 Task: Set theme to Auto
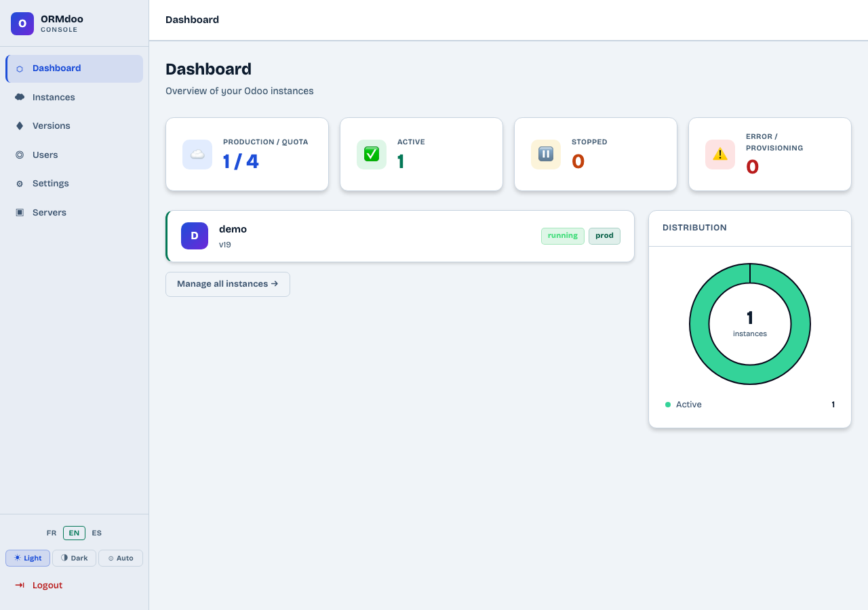click(121, 558)
